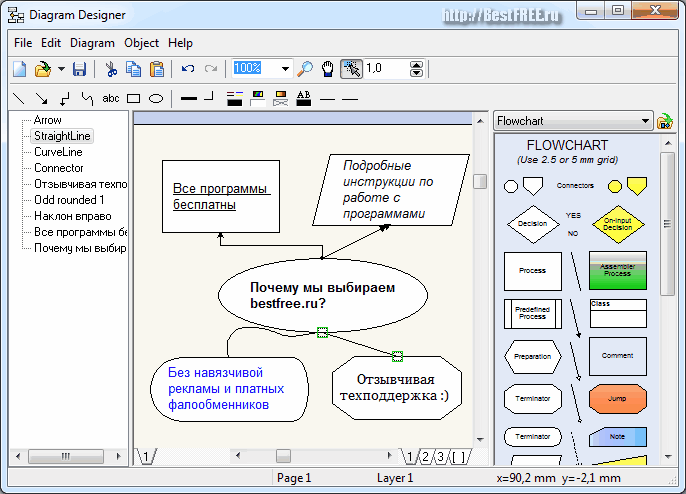
Task: Click the Open file folder icon
Action: point(43,69)
